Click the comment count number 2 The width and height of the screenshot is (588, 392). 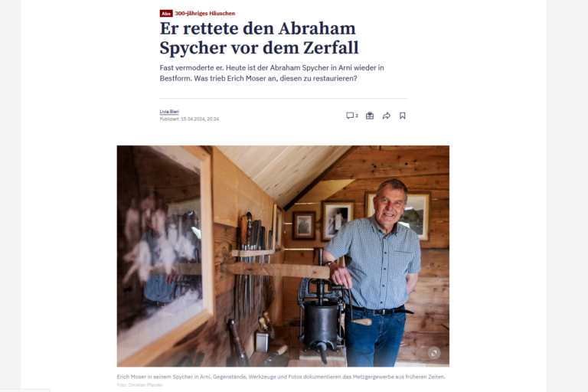point(357,116)
